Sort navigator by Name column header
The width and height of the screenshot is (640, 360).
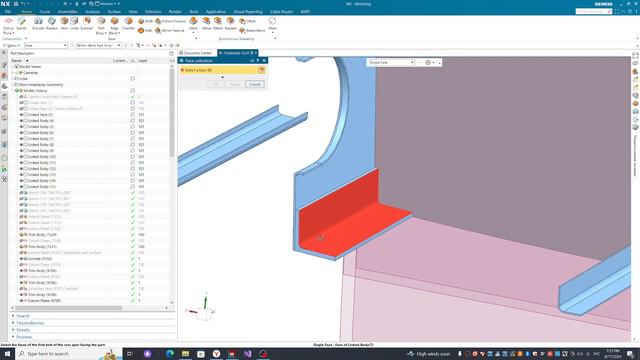tap(17, 60)
